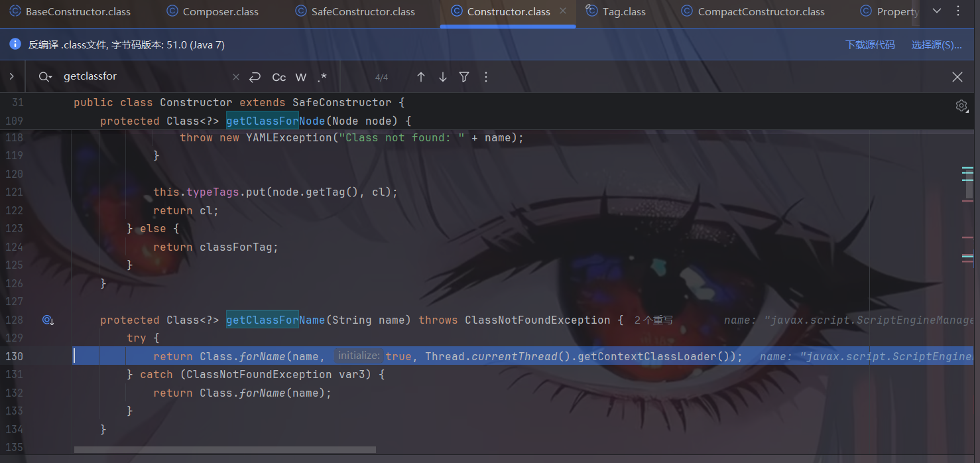Click the '2 个重写' inlay hint
Screen dimensions: 980x463
[x=653, y=320]
